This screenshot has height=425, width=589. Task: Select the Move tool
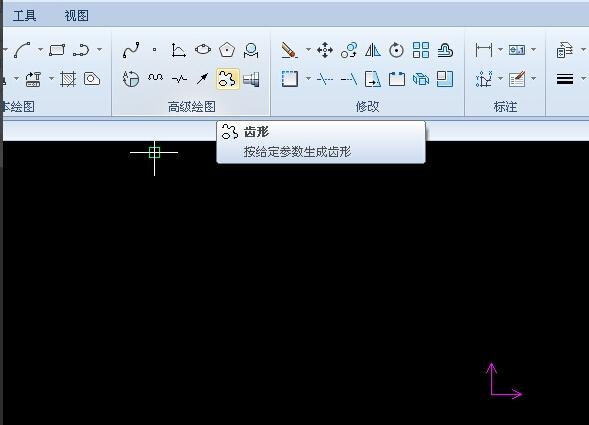[325, 50]
